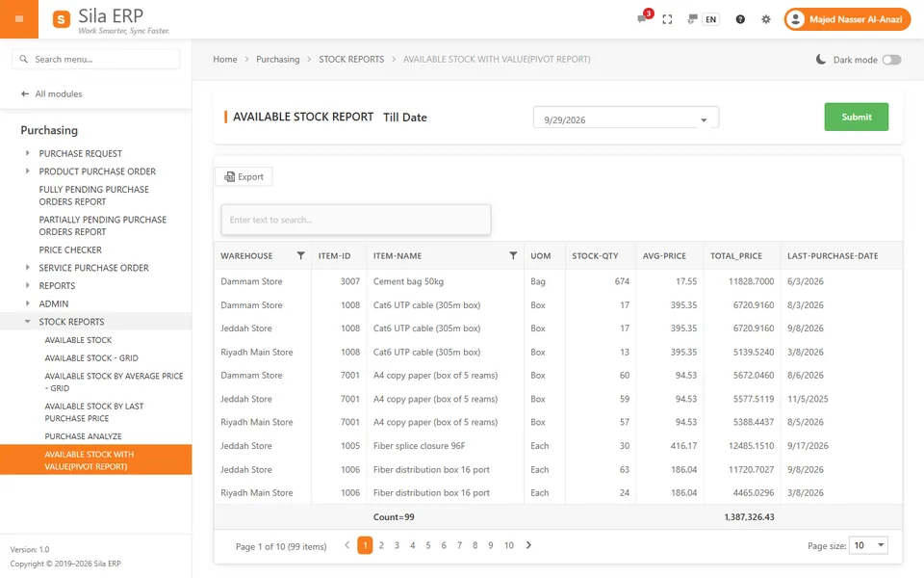Go to previous page arrow in pager

[x=347, y=545]
